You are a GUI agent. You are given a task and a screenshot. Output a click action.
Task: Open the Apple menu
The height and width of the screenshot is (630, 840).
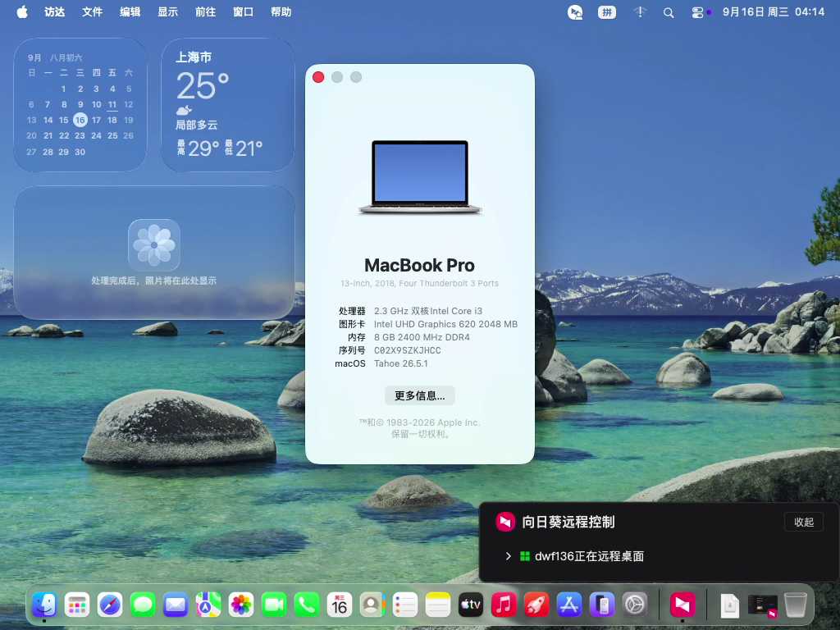[x=22, y=11]
